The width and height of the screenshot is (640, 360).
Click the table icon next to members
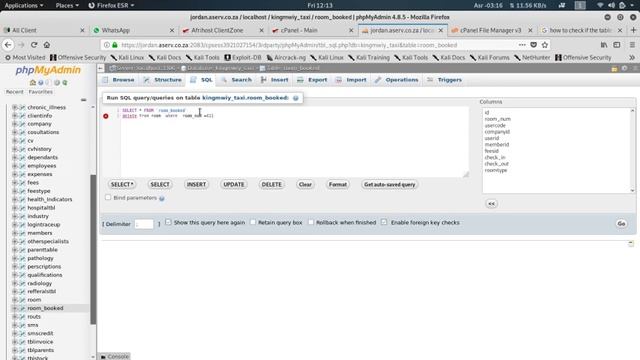click(x=22, y=233)
